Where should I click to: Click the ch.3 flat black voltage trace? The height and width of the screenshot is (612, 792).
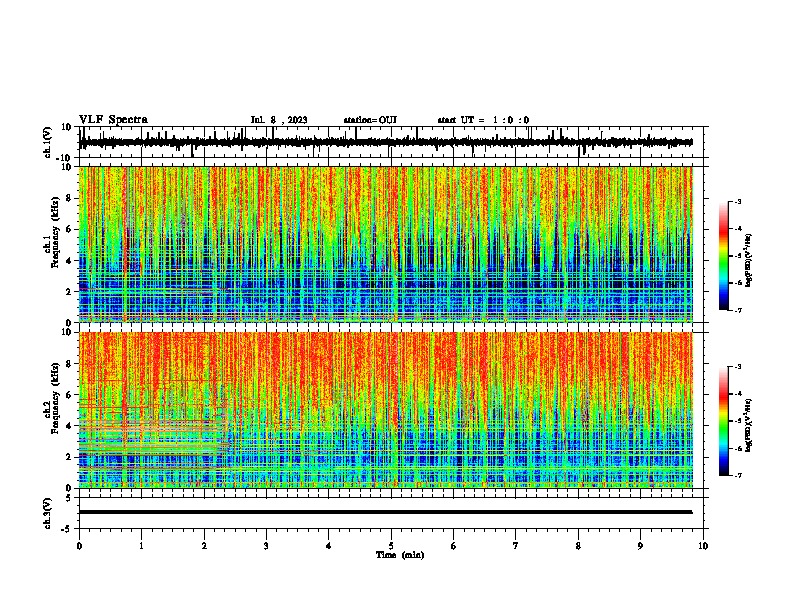pyautogui.click(x=386, y=512)
